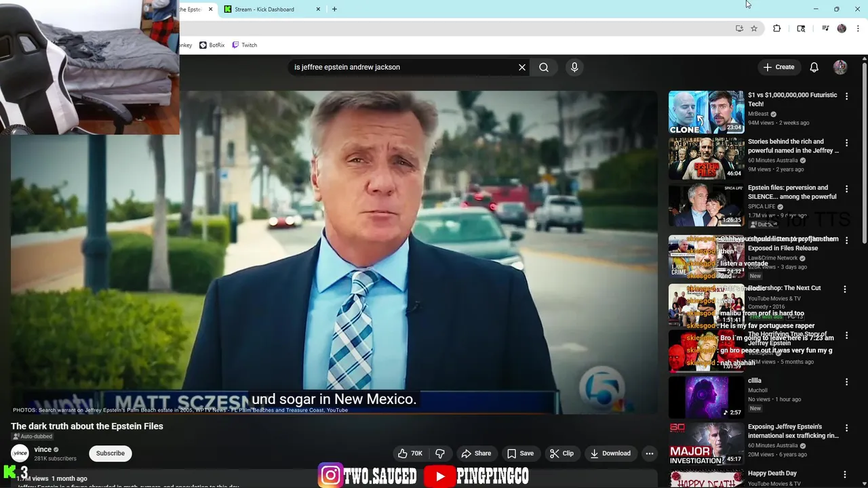Screen dimensions: 868x488
Task: Open options for Happy Death Day
Action: 845,474
